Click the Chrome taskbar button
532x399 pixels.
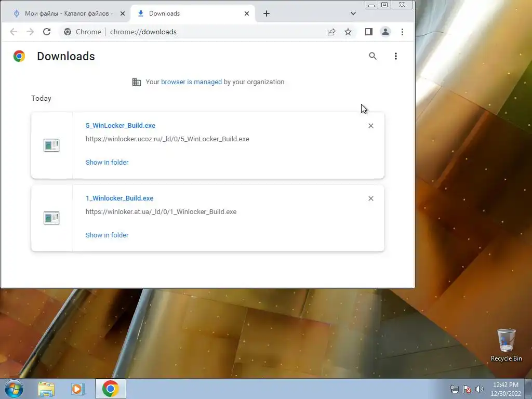click(110, 389)
